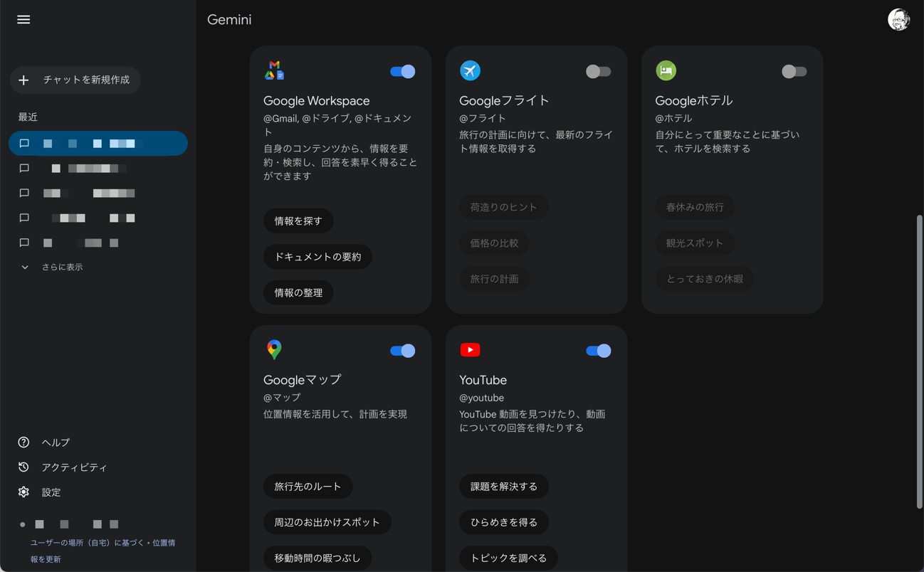
Task: Disable the Google Workspace extension toggle
Action: tap(402, 71)
